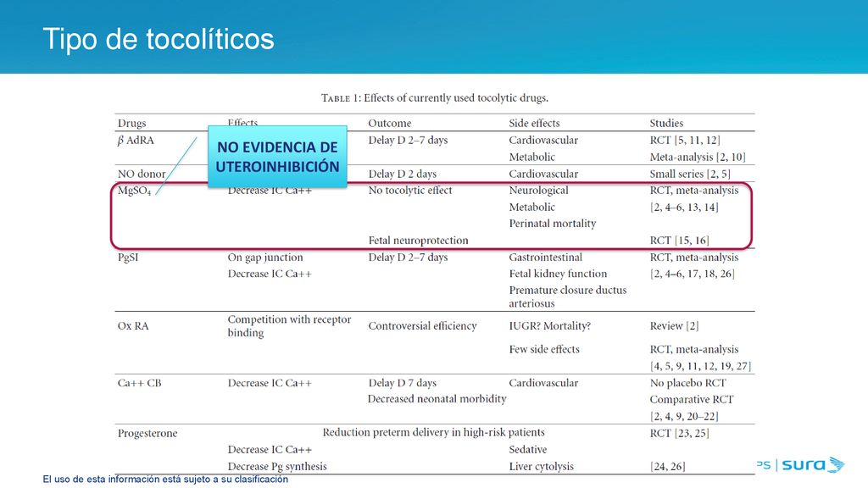The width and height of the screenshot is (868, 488).
Task: Select the 'Drugs' column header
Action: [x=131, y=124]
